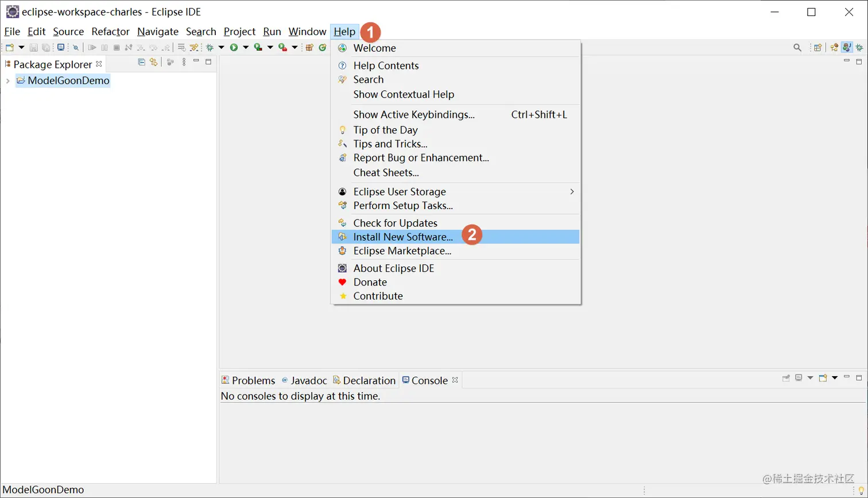Click the New Java Class green icon
Screen dimensions: 868x498
point(323,48)
